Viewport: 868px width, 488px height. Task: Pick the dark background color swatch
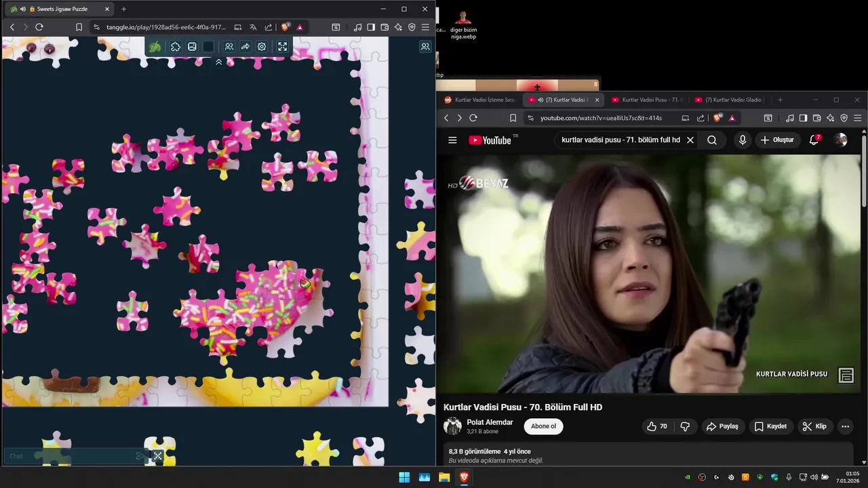(208, 47)
